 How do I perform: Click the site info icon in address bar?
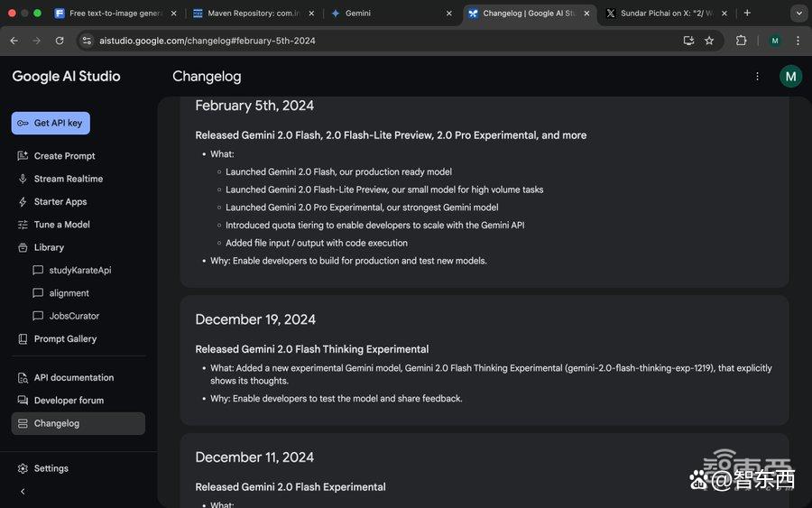(x=87, y=41)
